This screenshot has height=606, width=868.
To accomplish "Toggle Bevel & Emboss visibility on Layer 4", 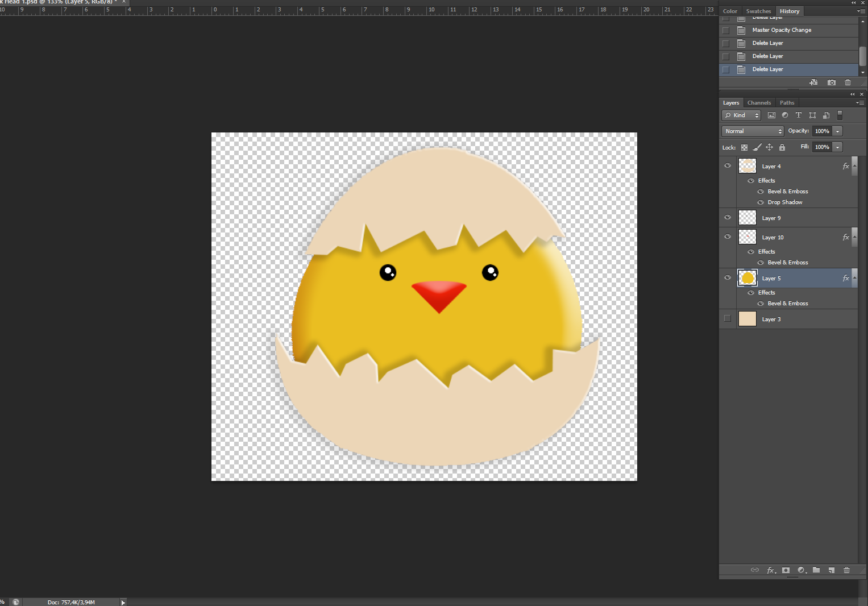I will 761,192.
